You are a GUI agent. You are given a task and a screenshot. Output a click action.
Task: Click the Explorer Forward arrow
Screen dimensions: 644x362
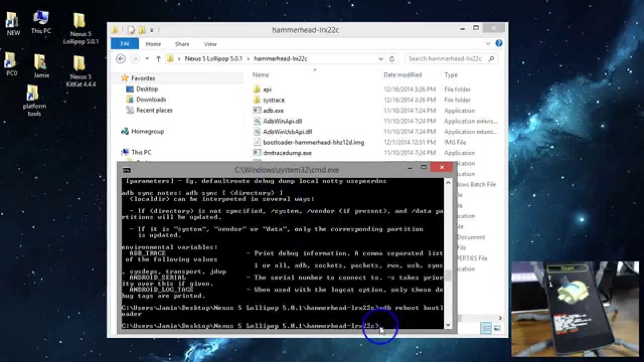click(134, 59)
